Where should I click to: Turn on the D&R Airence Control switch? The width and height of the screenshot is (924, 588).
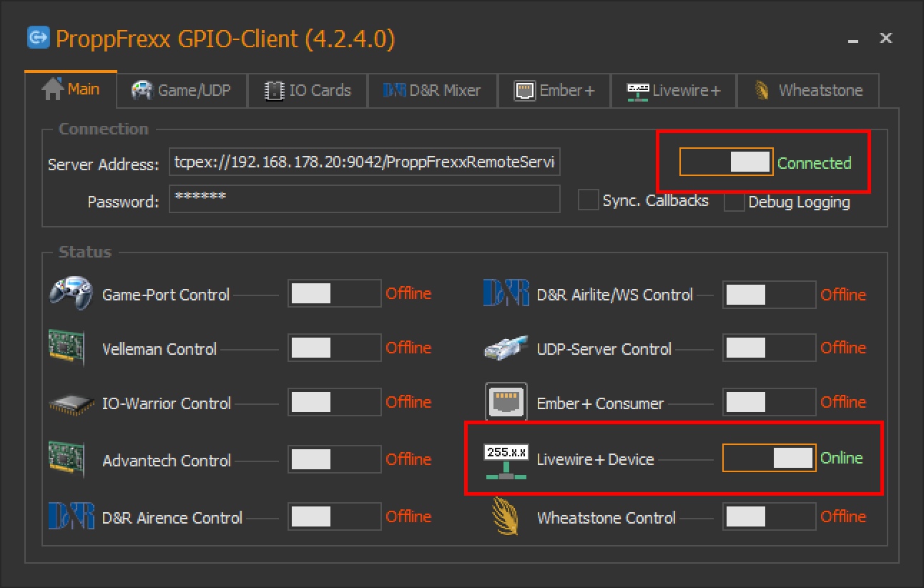[x=334, y=517]
